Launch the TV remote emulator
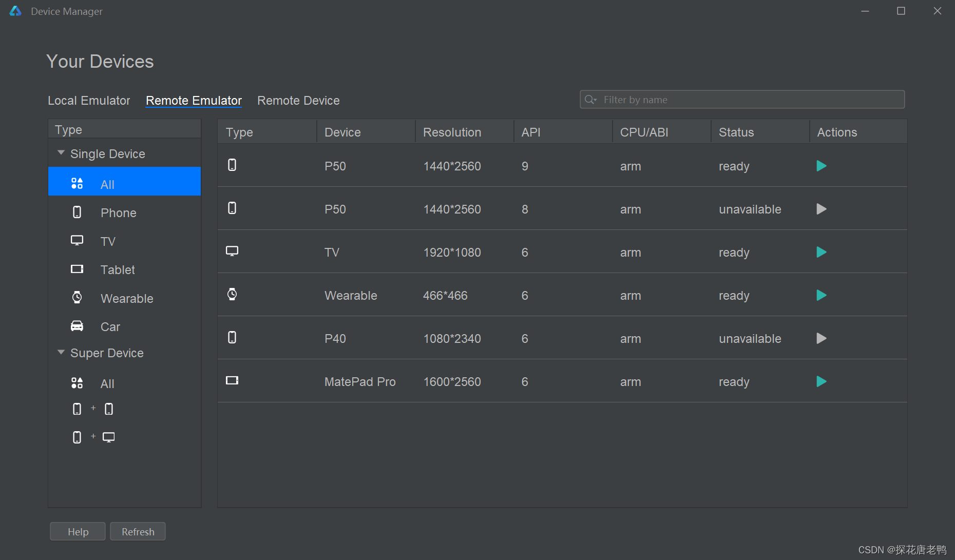The height and width of the screenshot is (560, 955). 821,252
